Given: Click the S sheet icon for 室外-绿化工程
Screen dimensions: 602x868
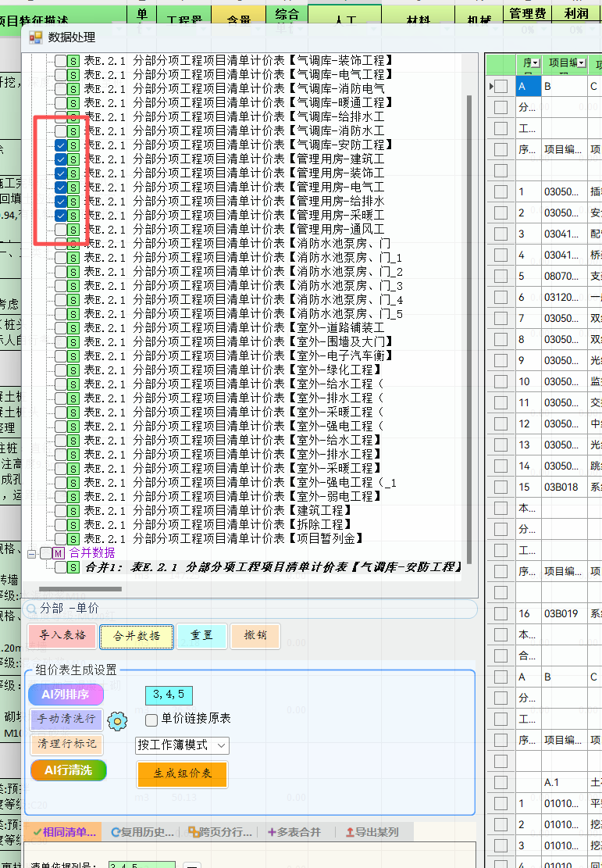Looking at the screenshot, I should click(73, 370).
